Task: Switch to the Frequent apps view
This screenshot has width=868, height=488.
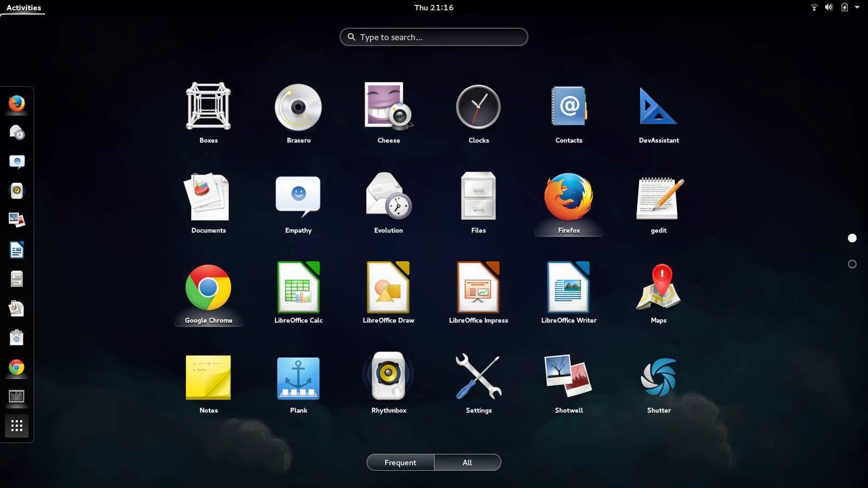Action: (x=400, y=462)
